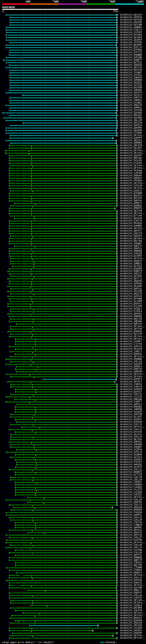Screen dimensions: 146x644
Task: Open hit UniRef100_A8JGI9
Action: click(131, 15)
